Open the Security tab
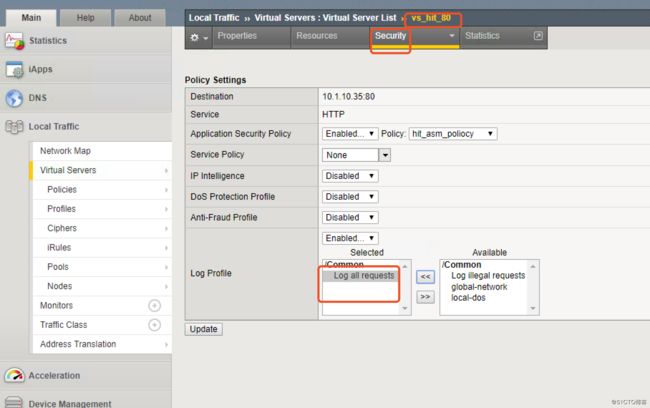 pos(390,36)
